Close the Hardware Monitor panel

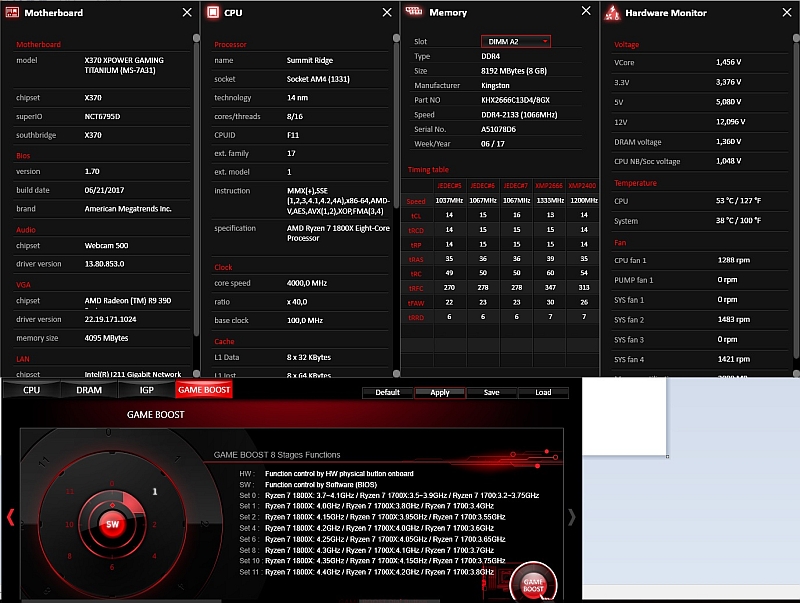pos(787,12)
